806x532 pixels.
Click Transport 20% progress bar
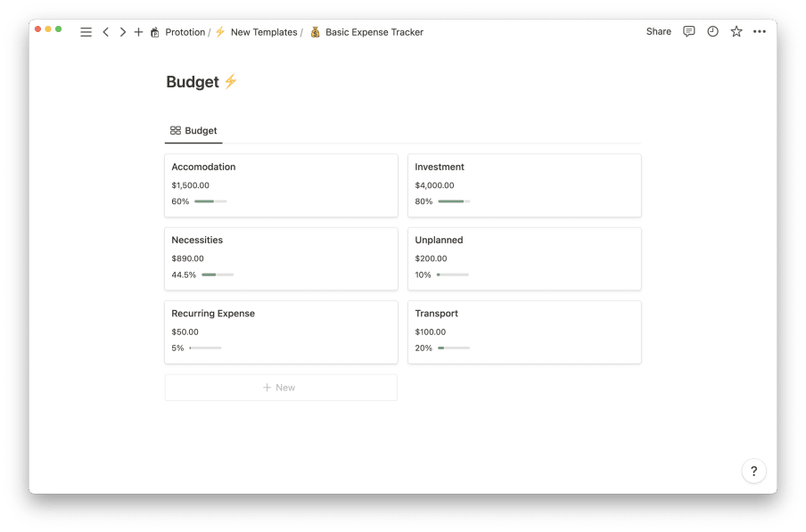pos(454,348)
